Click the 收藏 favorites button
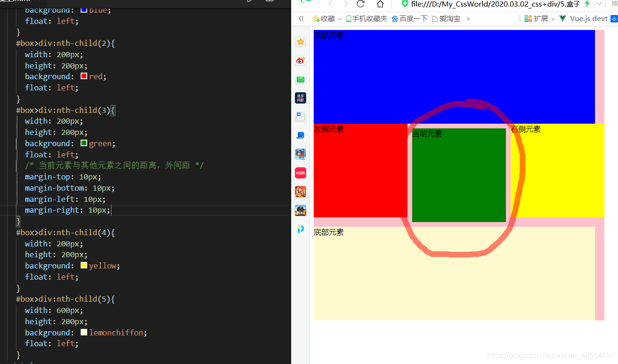Image resolution: width=618 pixels, height=364 pixels. [324, 19]
